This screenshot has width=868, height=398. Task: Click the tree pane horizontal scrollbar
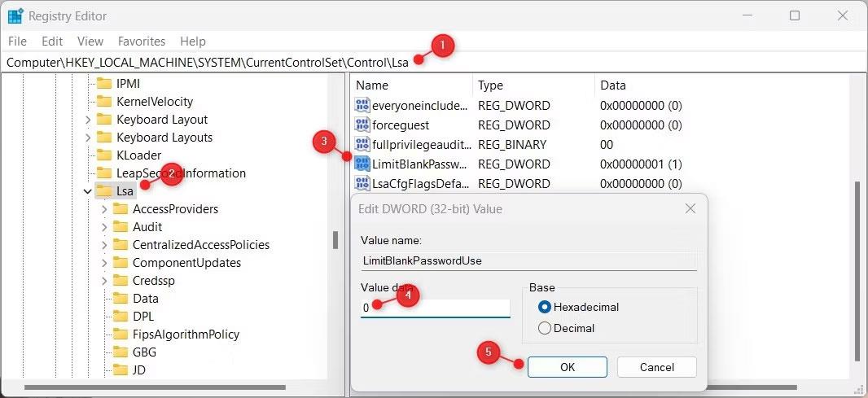(172, 387)
